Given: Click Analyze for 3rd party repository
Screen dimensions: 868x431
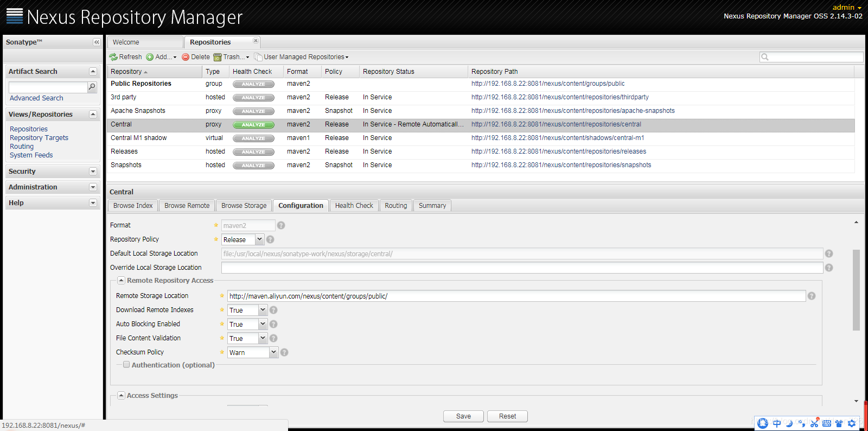Looking at the screenshot, I should tap(253, 98).
